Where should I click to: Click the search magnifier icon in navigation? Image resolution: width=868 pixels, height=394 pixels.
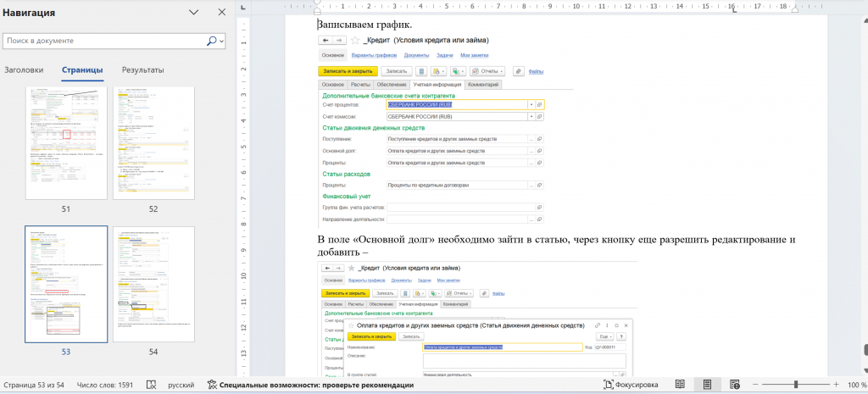pyautogui.click(x=211, y=41)
